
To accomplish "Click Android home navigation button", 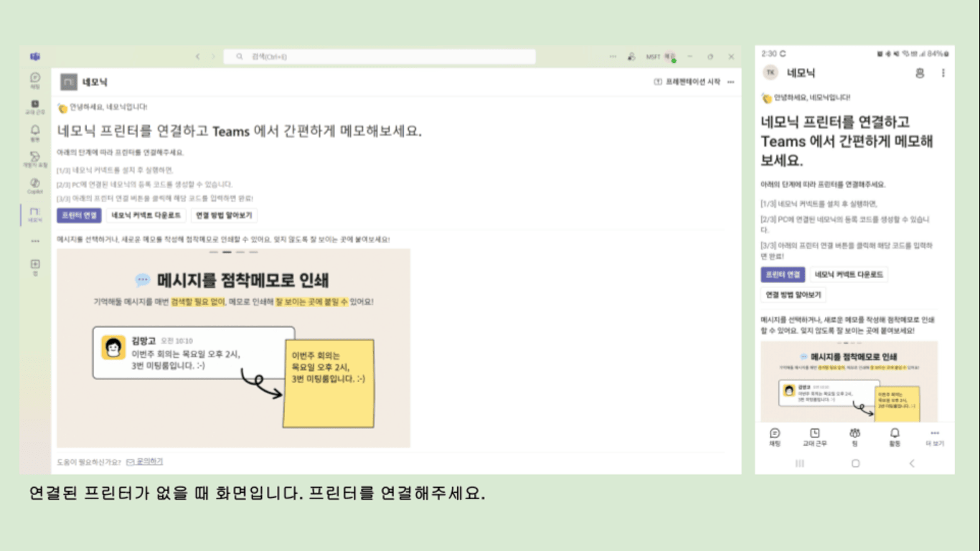I will pyautogui.click(x=855, y=463).
